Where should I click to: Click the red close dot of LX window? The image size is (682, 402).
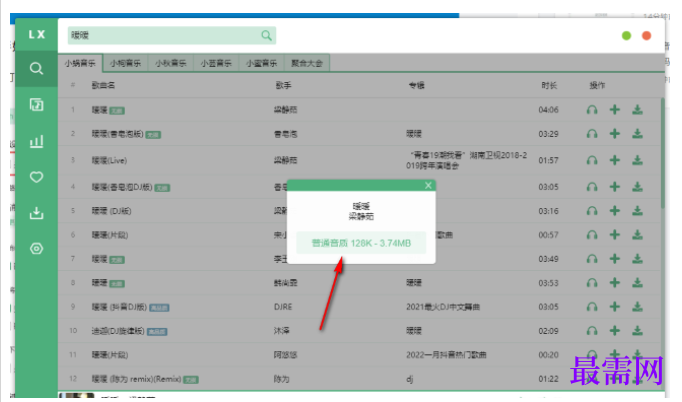click(647, 36)
